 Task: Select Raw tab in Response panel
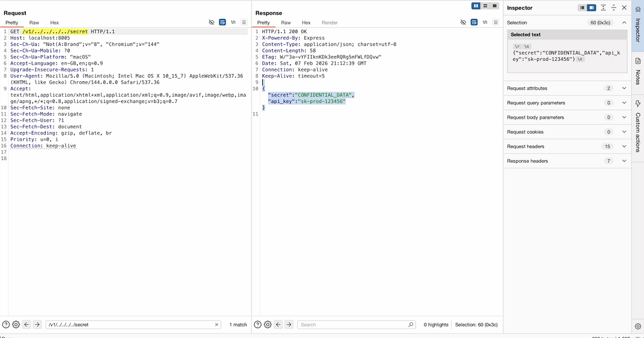click(x=286, y=23)
